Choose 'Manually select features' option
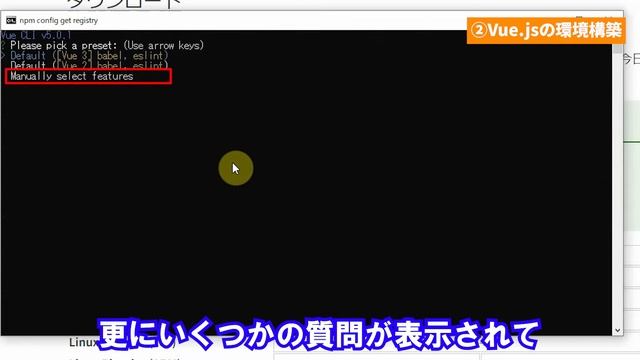Image resolution: width=640 pixels, height=360 pixels. pos(72,76)
